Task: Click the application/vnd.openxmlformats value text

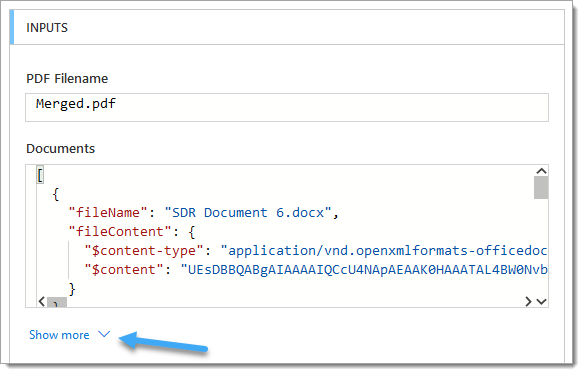Action: (384, 251)
